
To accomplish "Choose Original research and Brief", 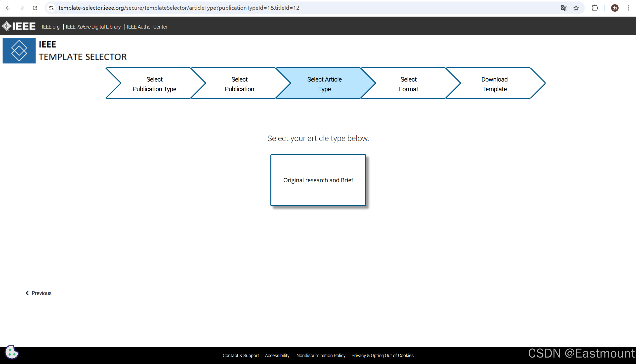I will click(x=318, y=180).
